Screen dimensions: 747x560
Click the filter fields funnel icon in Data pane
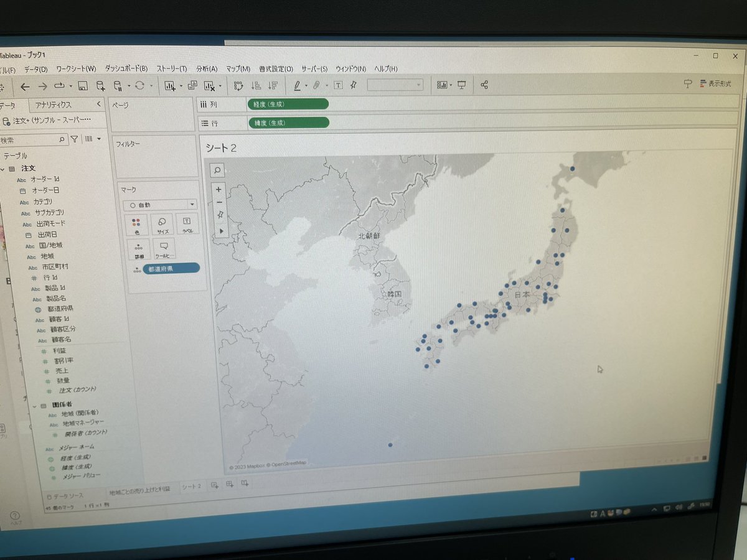click(74, 139)
